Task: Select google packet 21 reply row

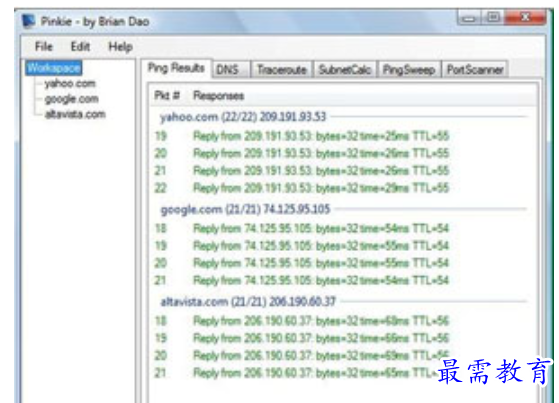Action: click(x=302, y=280)
